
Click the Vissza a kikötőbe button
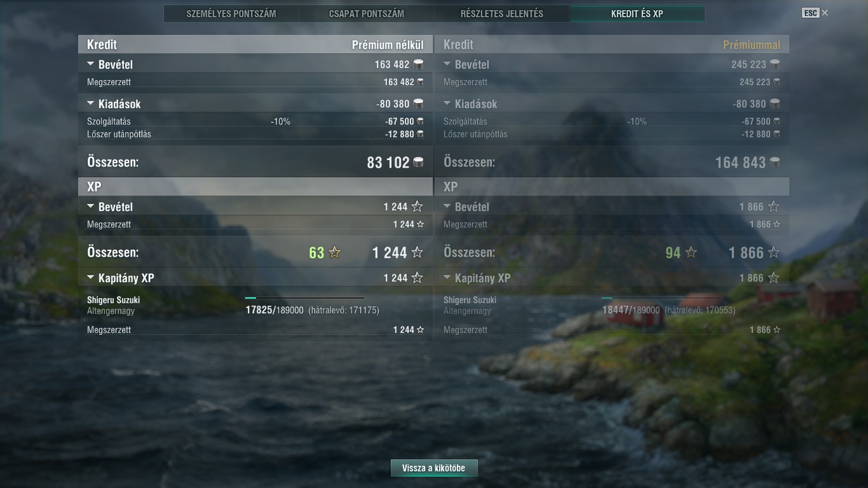point(434,468)
